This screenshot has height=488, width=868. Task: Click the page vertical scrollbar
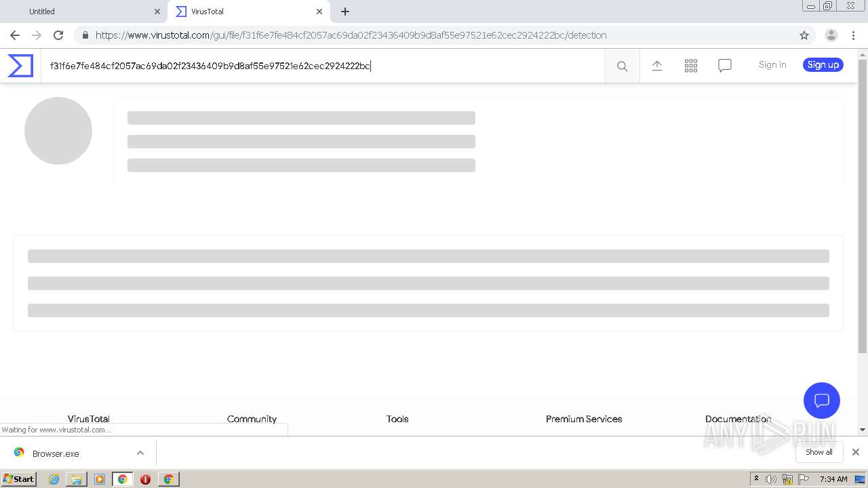(863, 206)
